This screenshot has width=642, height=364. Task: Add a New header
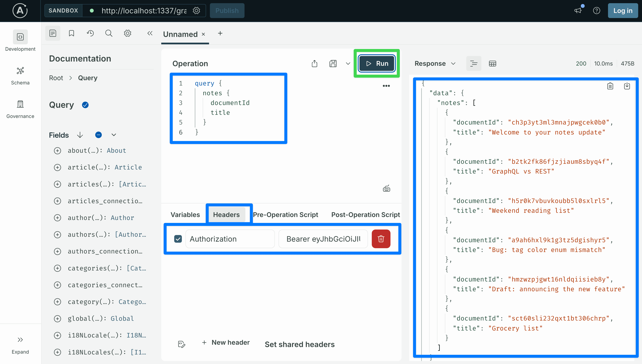click(226, 343)
